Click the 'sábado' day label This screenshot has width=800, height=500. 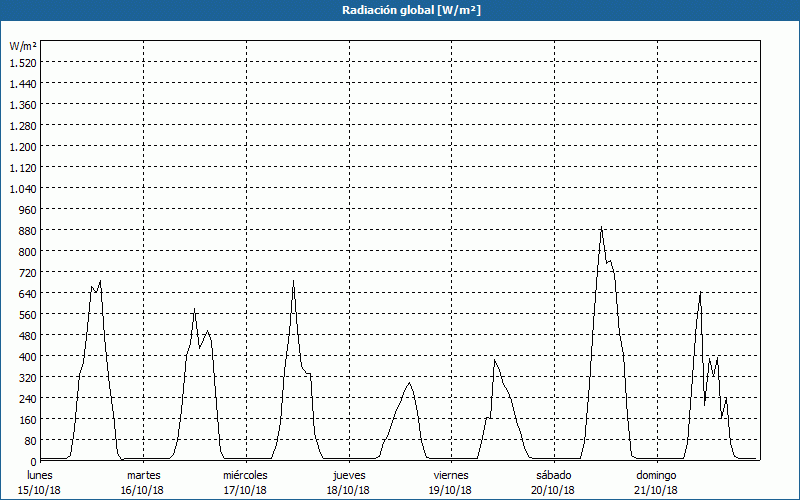tap(554, 475)
